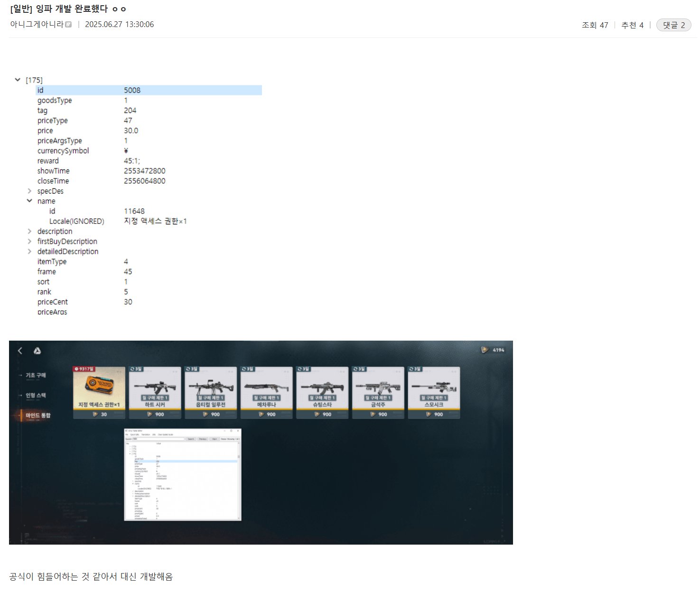
Task: Click the orange access pass image
Action: (x=99, y=386)
